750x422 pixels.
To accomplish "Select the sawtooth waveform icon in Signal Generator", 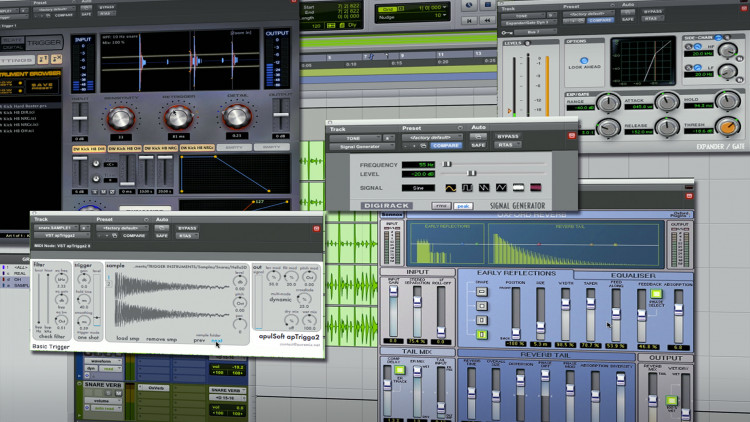I will [x=484, y=188].
